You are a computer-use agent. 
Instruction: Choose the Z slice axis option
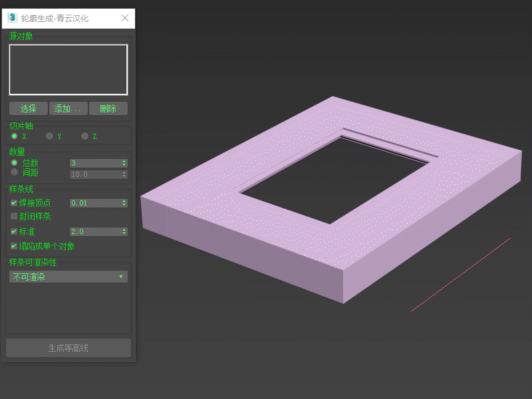[84, 136]
